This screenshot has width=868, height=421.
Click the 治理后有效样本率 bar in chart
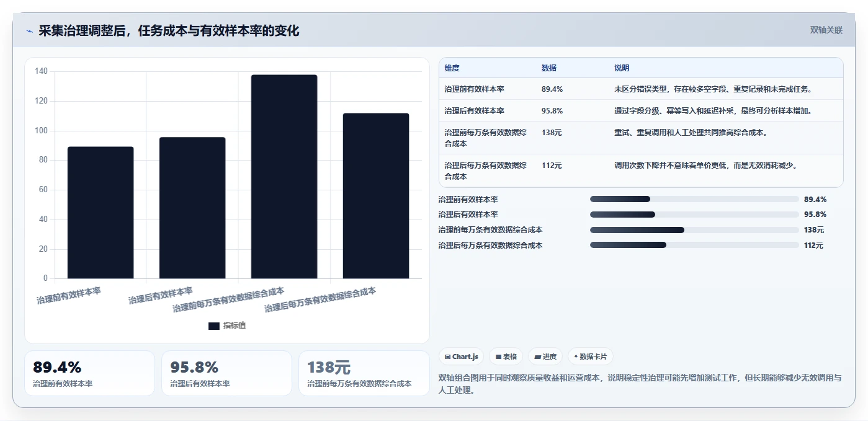(x=192, y=208)
